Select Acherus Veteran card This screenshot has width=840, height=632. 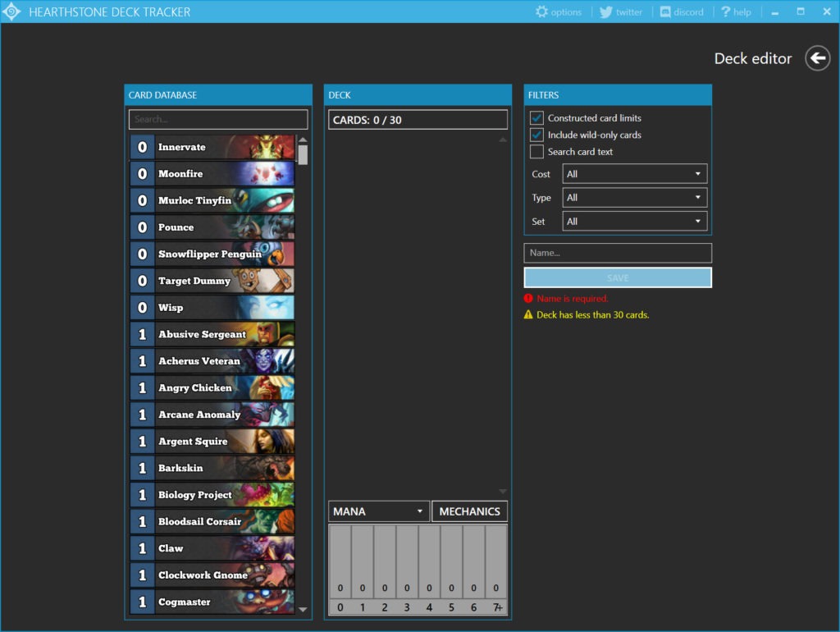(212, 361)
